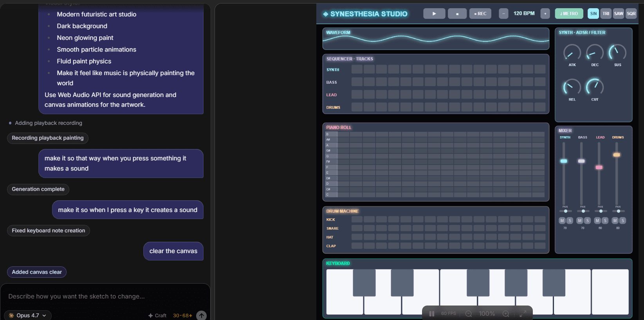This screenshot has width=644, height=320.
Task: Mute the BASS mixer channel
Action: tap(580, 221)
